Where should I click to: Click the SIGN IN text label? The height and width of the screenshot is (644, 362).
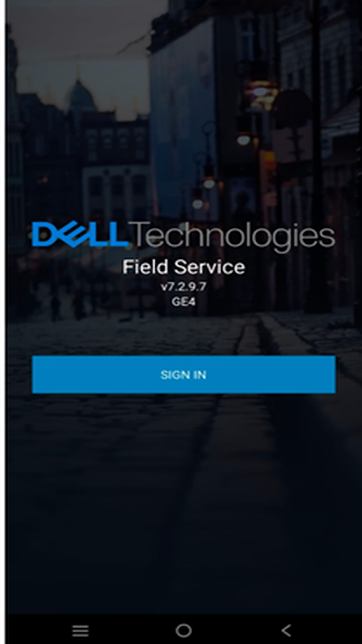[183, 374]
